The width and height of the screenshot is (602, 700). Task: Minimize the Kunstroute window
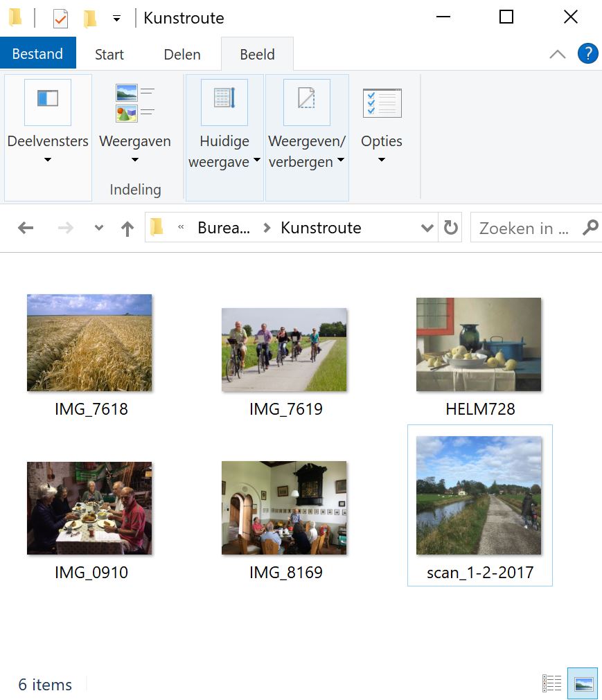pyautogui.click(x=443, y=17)
